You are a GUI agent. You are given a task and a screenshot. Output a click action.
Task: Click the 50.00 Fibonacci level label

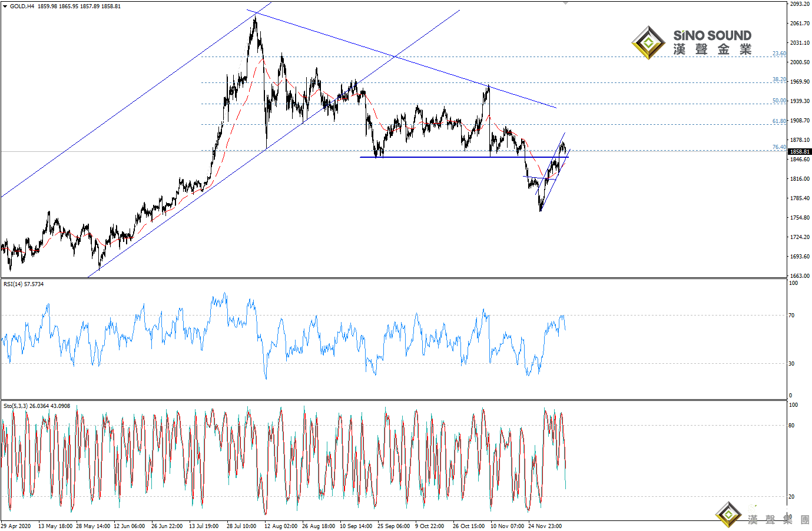pos(779,101)
